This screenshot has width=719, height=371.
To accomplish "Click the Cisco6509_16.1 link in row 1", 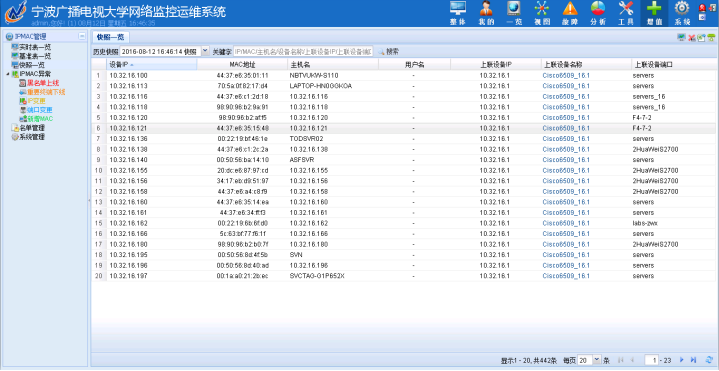I will click(566, 76).
